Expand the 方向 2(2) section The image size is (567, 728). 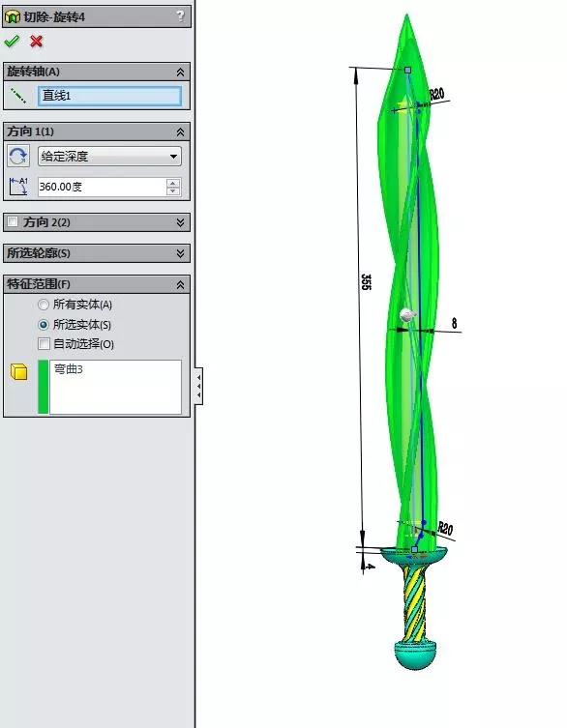pos(180,222)
